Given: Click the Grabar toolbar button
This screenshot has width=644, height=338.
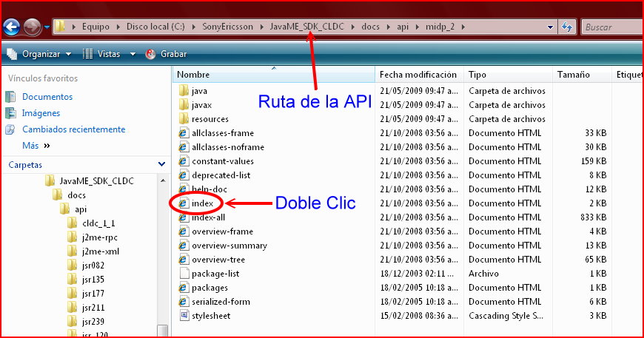Looking at the screenshot, I should coord(166,54).
